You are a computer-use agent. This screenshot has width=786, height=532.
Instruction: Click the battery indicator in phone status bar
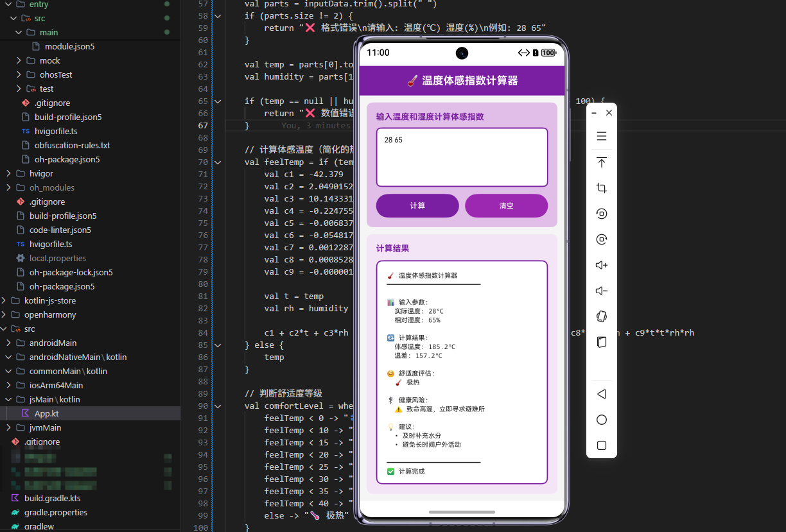(x=548, y=53)
